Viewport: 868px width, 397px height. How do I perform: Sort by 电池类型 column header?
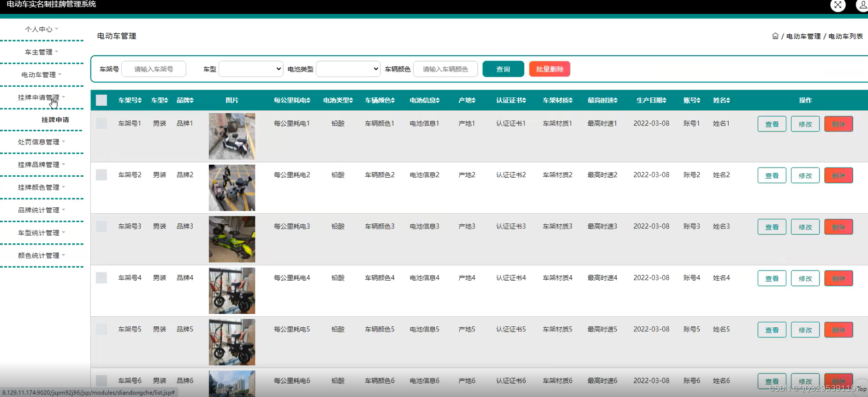tap(338, 100)
